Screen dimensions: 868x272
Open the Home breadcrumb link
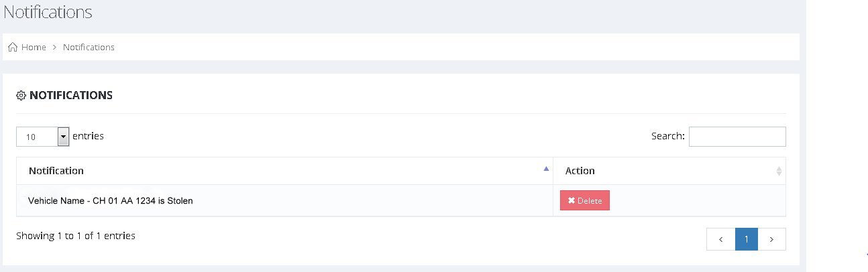click(x=34, y=48)
